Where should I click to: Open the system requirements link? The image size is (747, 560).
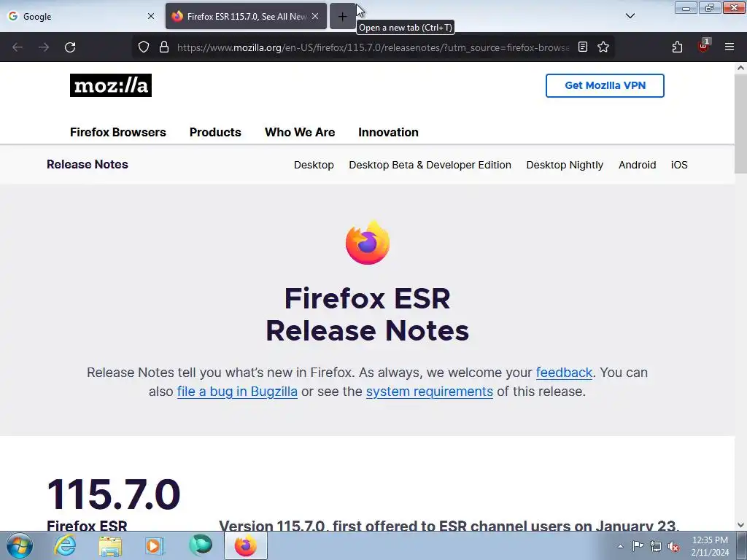pos(429,392)
